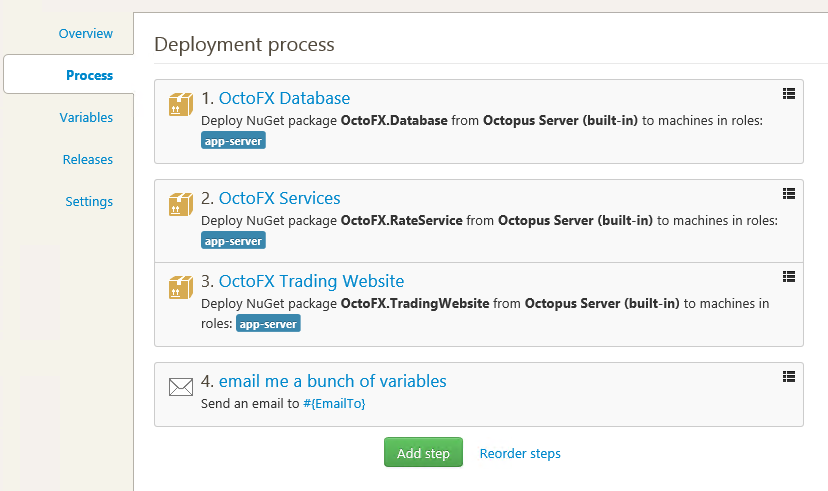Screen dimensions: 828x491
Task: Expand the OctoFX Trading Website step menu
Action: click(x=788, y=276)
